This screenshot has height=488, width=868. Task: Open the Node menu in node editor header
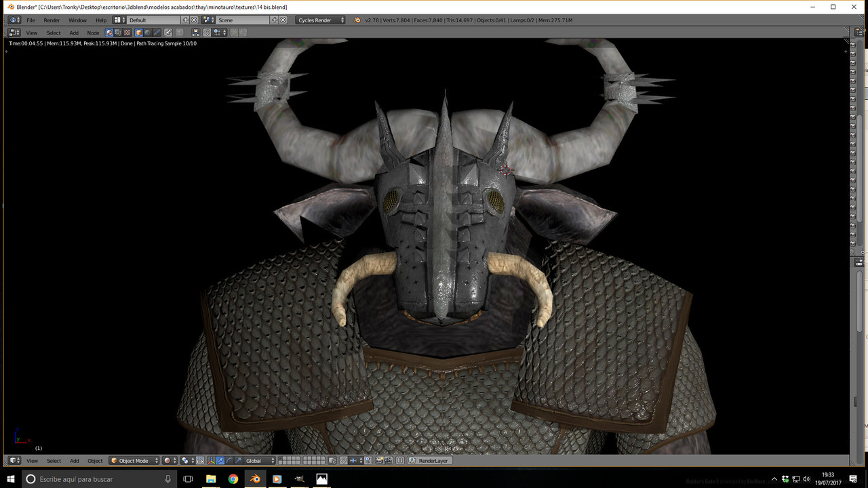coord(93,33)
